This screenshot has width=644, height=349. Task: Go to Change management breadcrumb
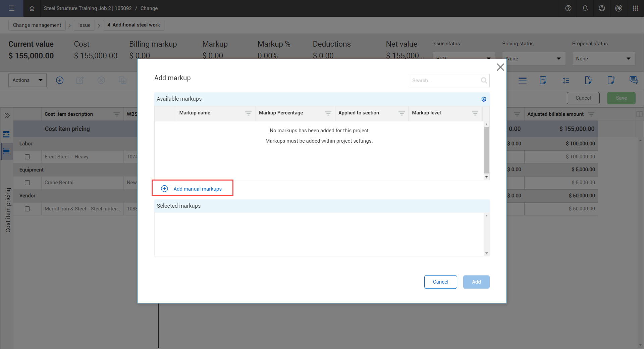pos(37,25)
